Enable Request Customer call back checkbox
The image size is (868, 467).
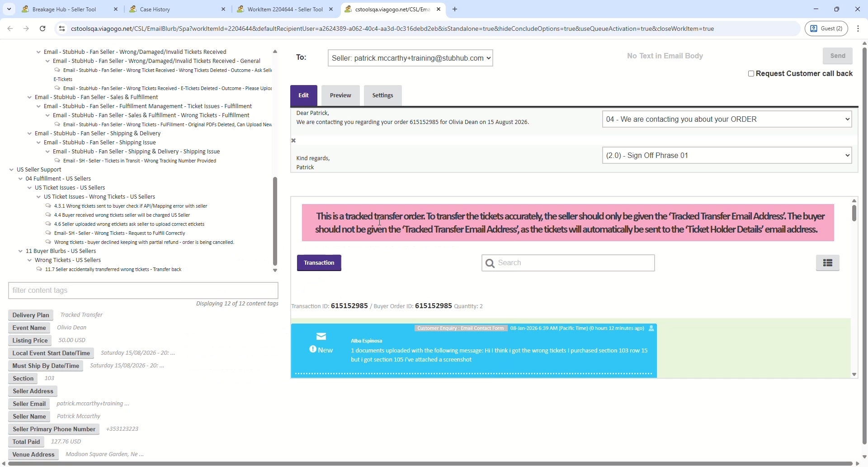tap(751, 74)
